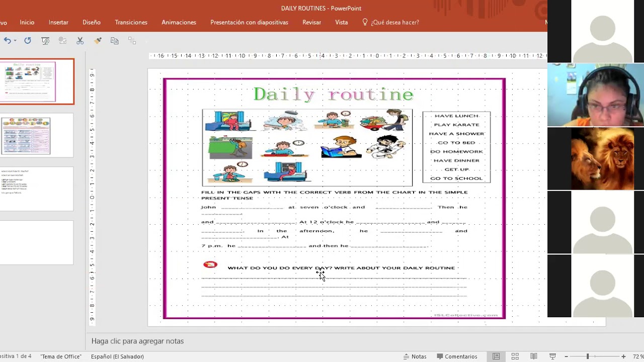
Task: Click the lions profile picture participant tile
Action: coord(602,158)
